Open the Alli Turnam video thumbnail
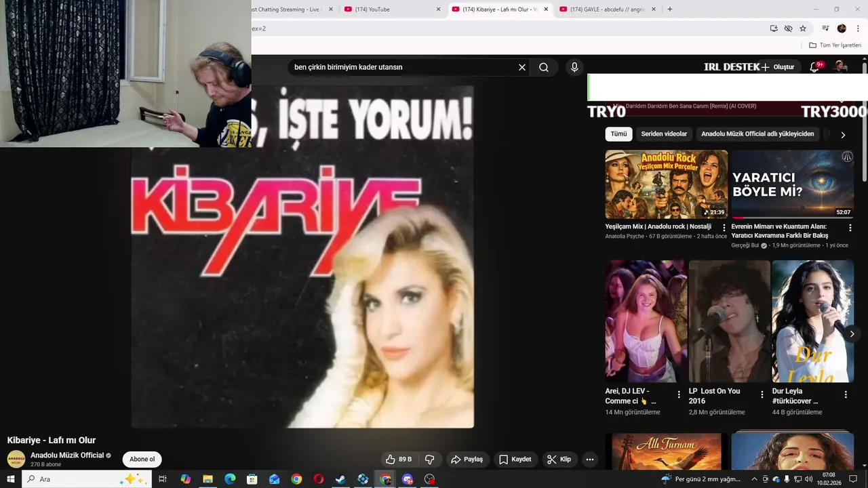The width and height of the screenshot is (868, 488). pyautogui.click(x=667, y=452)
